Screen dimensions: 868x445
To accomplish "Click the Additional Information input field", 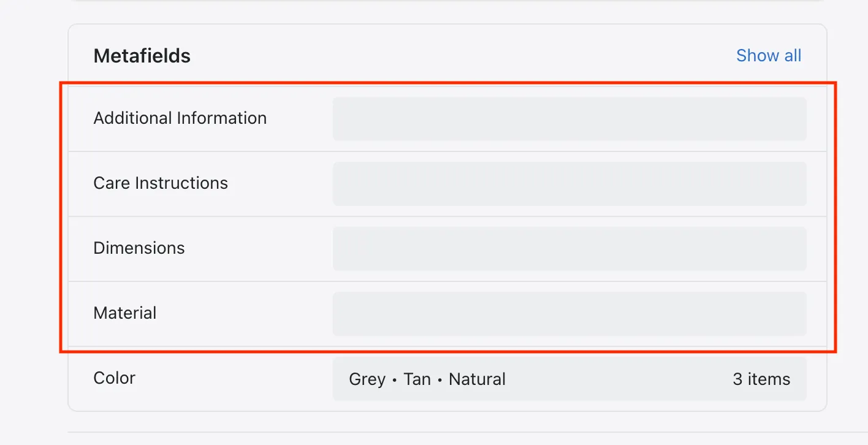I will [x=569, y=119].
